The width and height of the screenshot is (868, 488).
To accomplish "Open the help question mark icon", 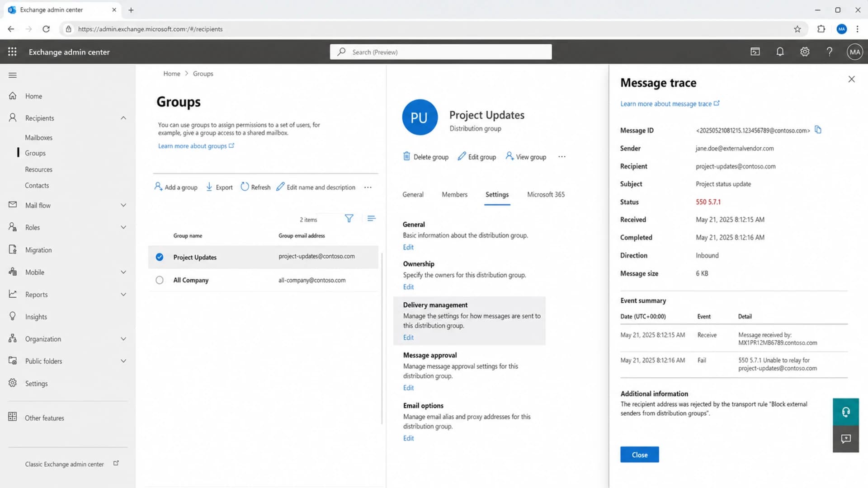I will click(x=829, y=52).
